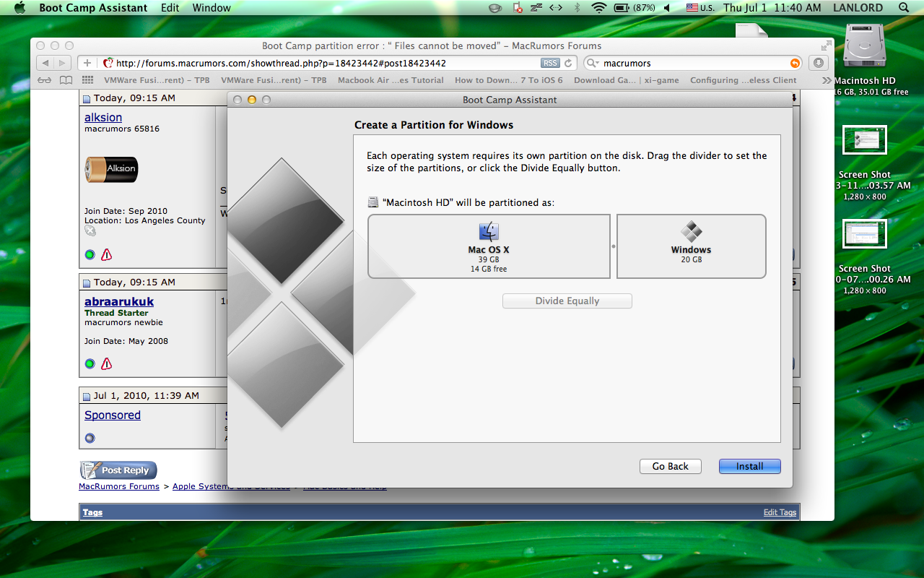
Task: Click the Windows 20 GB partition box
Action: pyautogui.click(x=691, y=246)
